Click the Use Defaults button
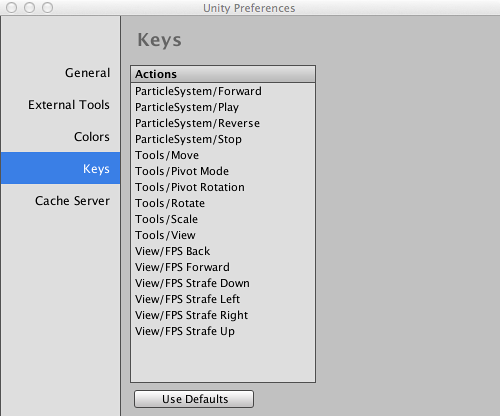 click(x=194, y=399)
